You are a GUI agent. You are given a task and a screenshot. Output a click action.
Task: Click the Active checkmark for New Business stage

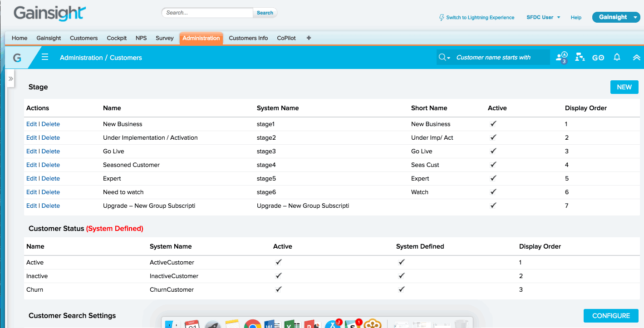pyautogui.click(x=493, y=123)
